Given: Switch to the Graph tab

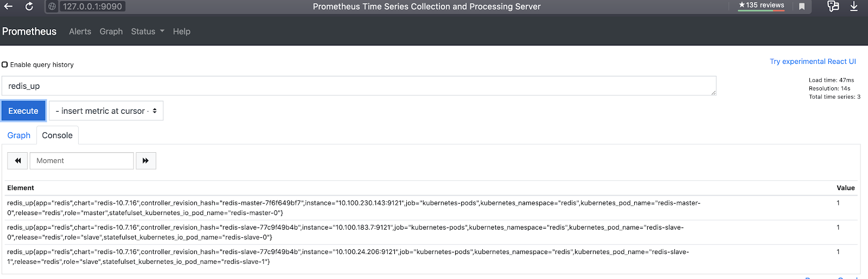Looking at the screenshot, I should pyautogui.click(x=19, y=135).
